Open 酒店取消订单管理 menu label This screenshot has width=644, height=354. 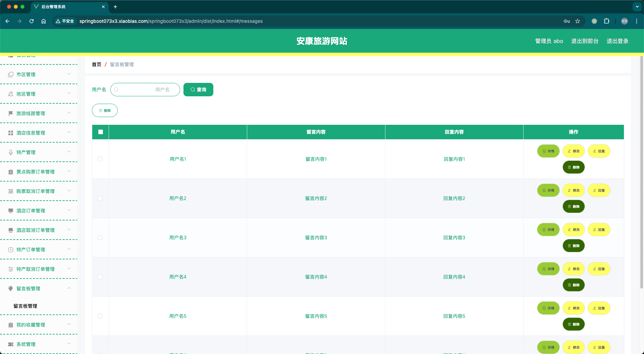(x=36, y=230)
